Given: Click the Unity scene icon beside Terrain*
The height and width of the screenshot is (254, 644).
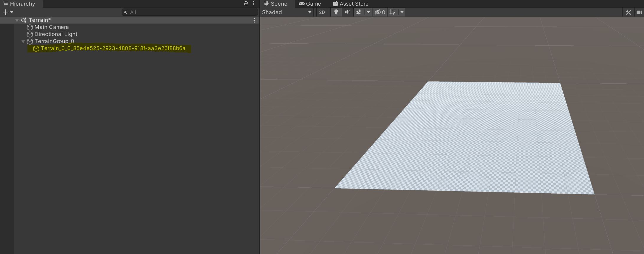Looking at the screenshot, I should pyautogui.click(x=24, y=20).
